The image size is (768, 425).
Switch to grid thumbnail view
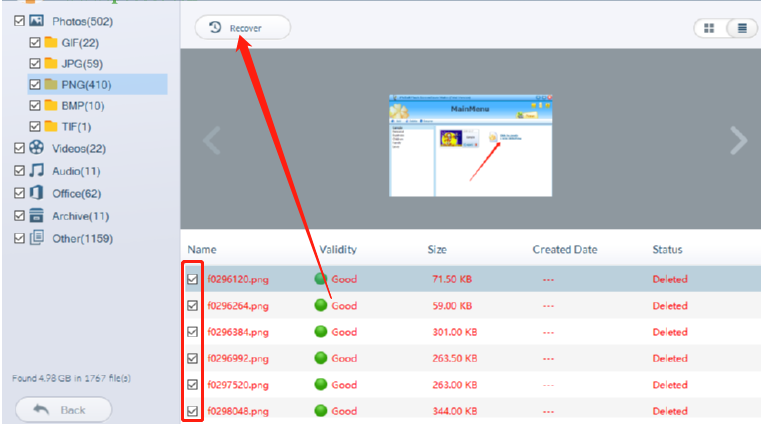click(709, 28)
